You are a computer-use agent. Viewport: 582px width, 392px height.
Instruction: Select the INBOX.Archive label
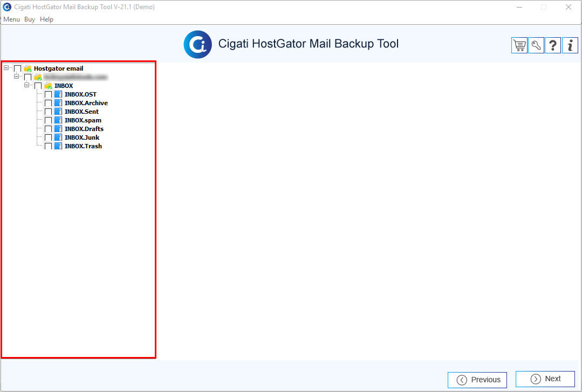click(86, 103)
